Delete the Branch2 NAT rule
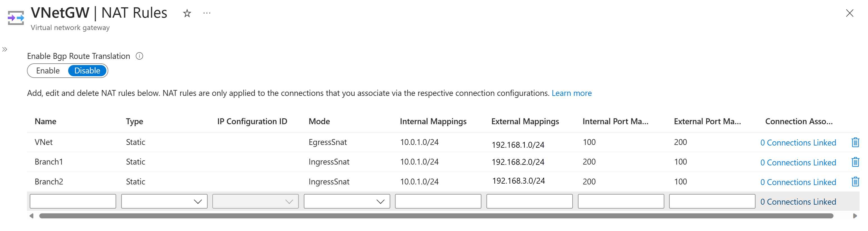868x231 pixels. [x=855, y=182]
